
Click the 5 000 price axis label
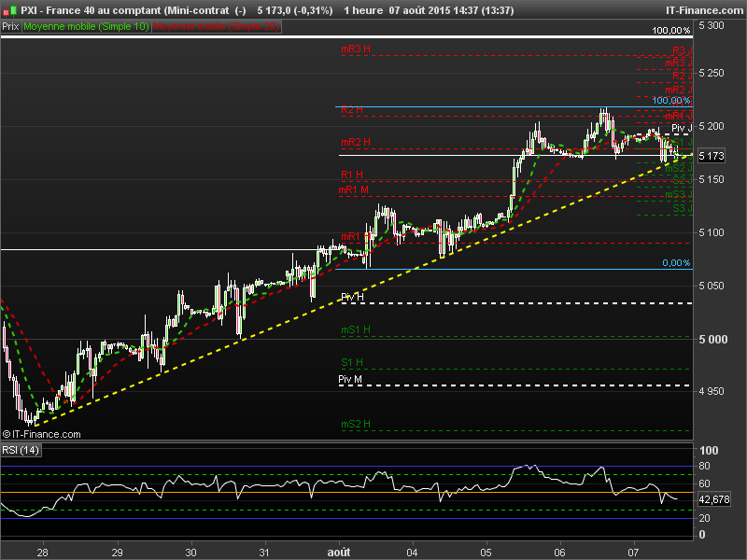[x=713, y=340]
